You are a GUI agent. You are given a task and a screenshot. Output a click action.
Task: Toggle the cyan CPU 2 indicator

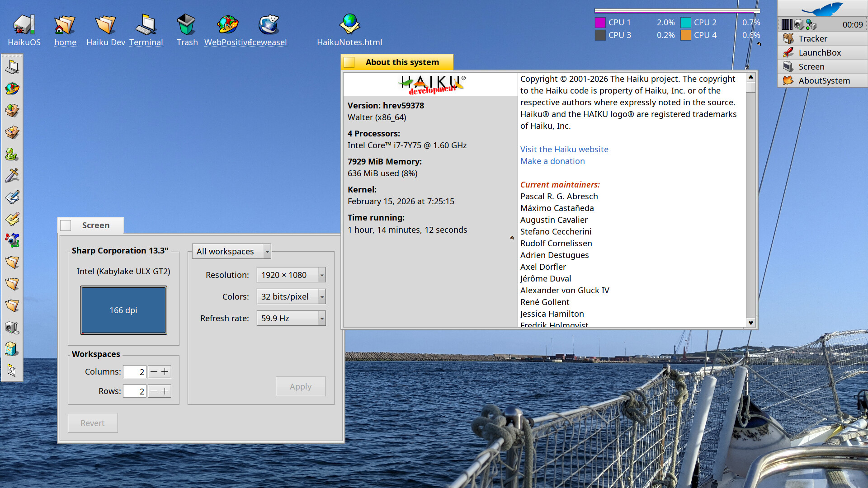point(686,23)
